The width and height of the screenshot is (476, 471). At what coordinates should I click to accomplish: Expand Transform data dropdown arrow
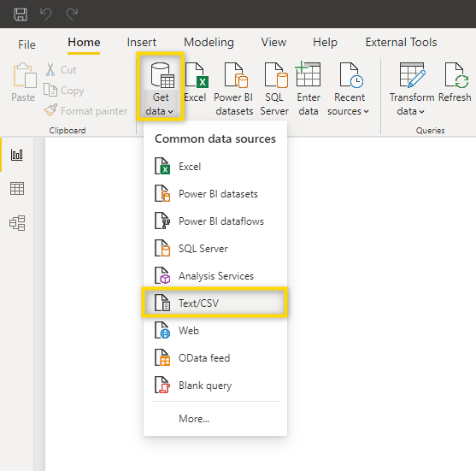tap(421, 112)
